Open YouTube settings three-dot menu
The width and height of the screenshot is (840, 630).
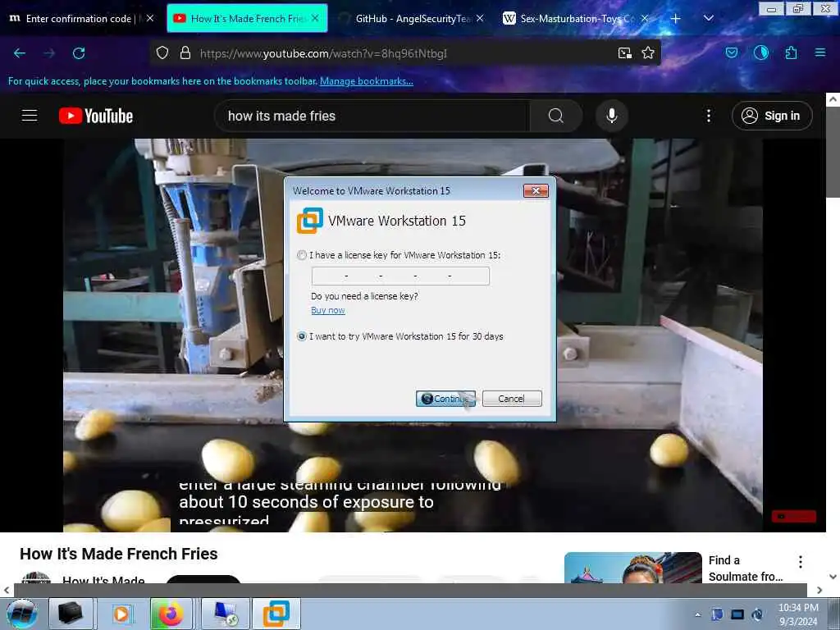click(708, 116)
